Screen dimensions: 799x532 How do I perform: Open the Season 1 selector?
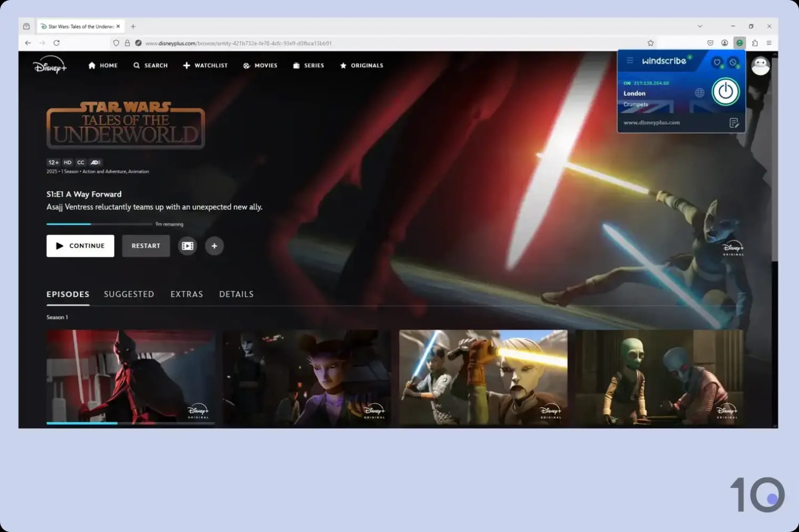click(x=56, y=317)
